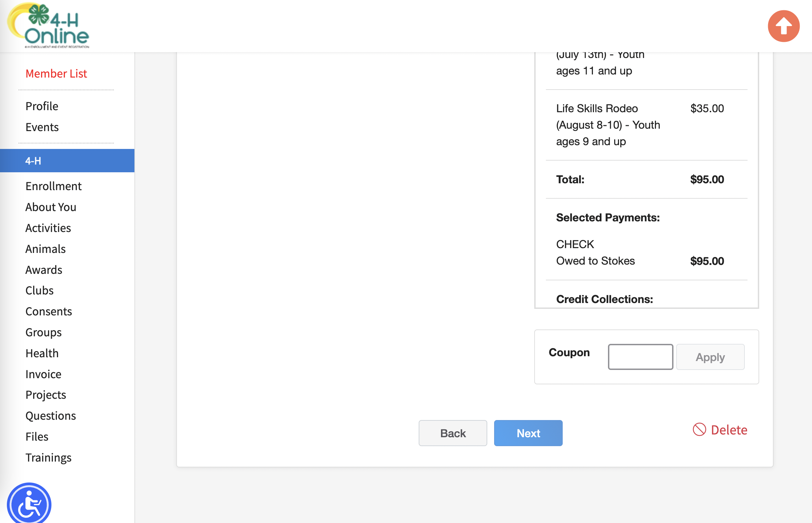812x523 pixels.
Task: View the Clubs page
Action: click(39, 290)
